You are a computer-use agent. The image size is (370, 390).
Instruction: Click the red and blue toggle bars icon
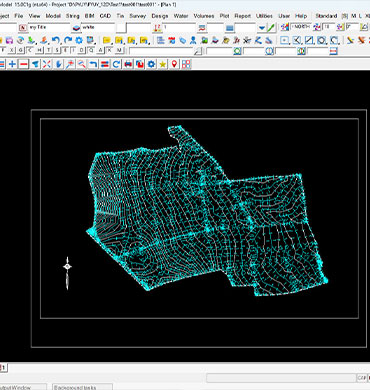pos(105,64)
